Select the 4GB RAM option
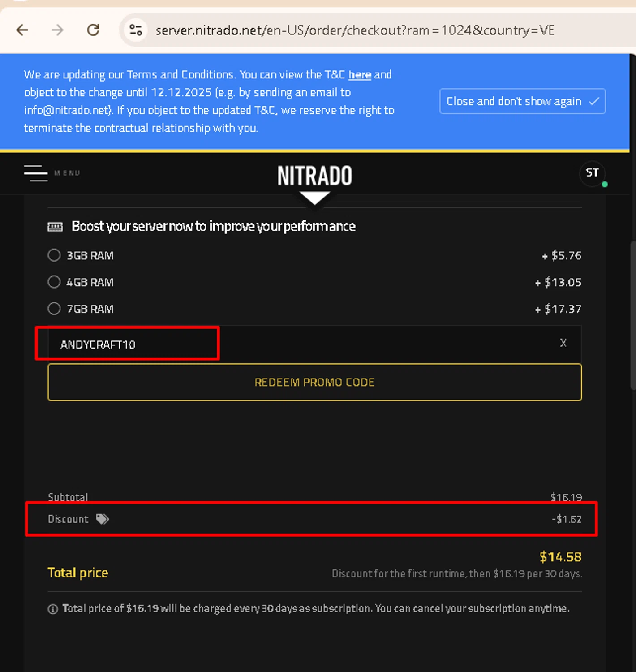This screenshot has height=672, width=636. click(54, 282)
